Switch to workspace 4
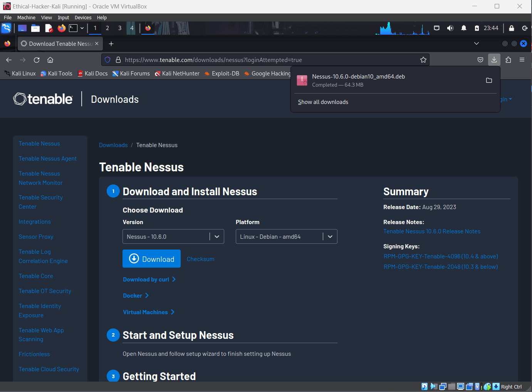 tap(132, 28)
